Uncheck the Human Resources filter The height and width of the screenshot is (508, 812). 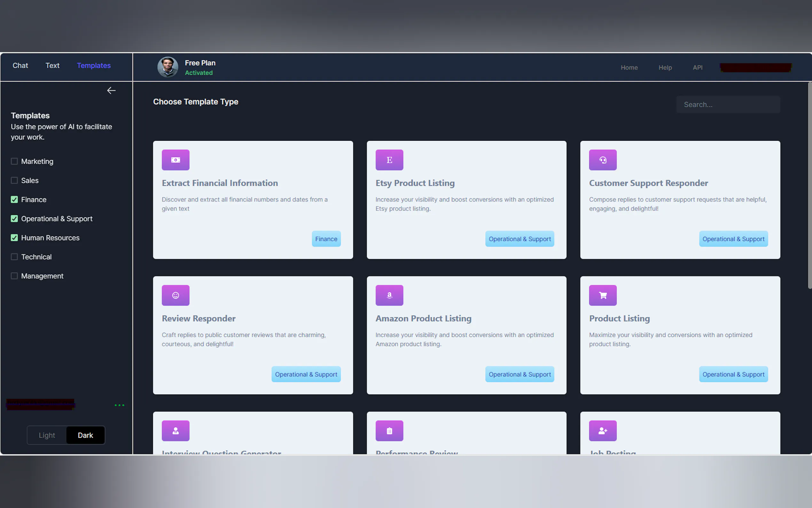coord(14,238)
